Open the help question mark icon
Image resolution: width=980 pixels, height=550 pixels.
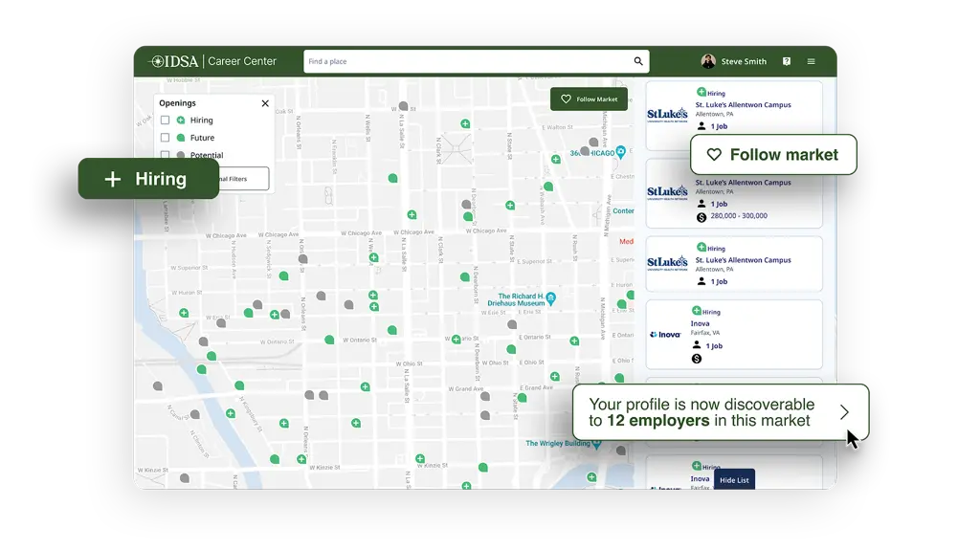(x=787, y=61)
